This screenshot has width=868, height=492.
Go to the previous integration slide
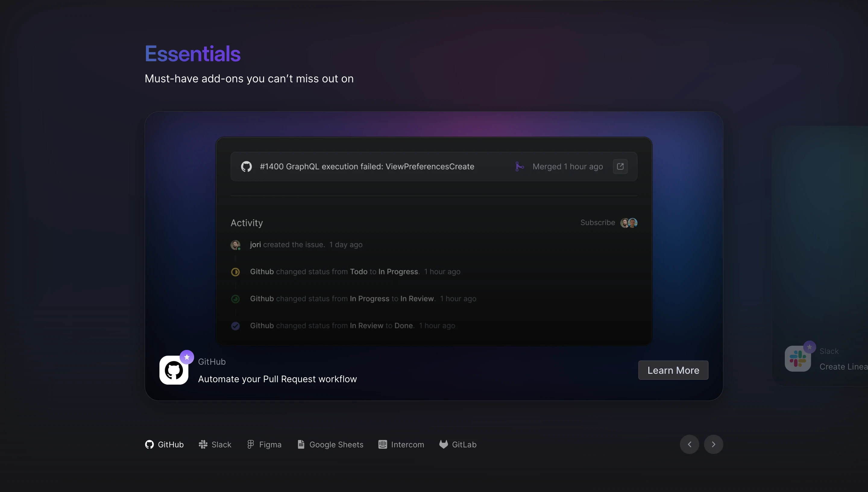(x=689, y=444)
